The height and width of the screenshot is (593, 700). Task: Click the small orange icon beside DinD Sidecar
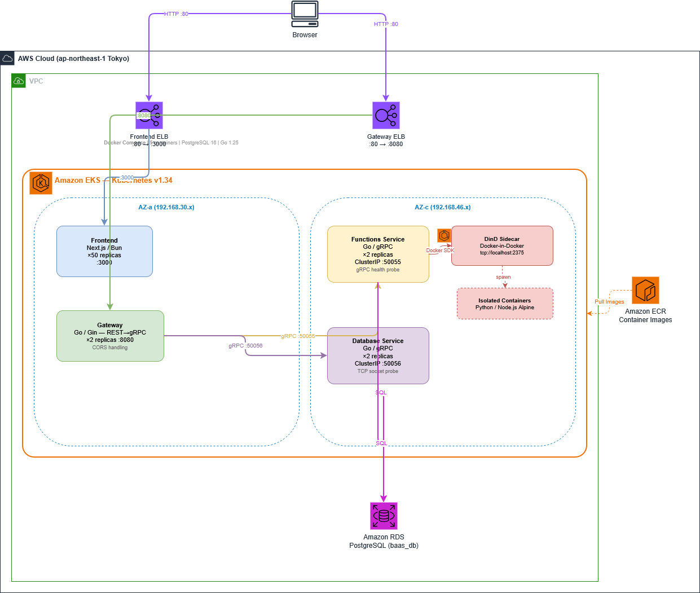coord(444,235)
